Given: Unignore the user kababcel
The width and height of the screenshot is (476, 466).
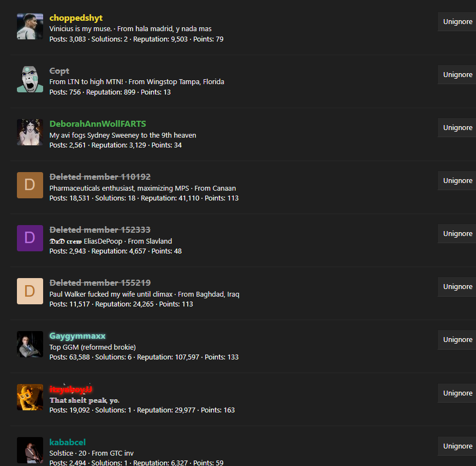Looking at the screenshot, I should [457, 446].
